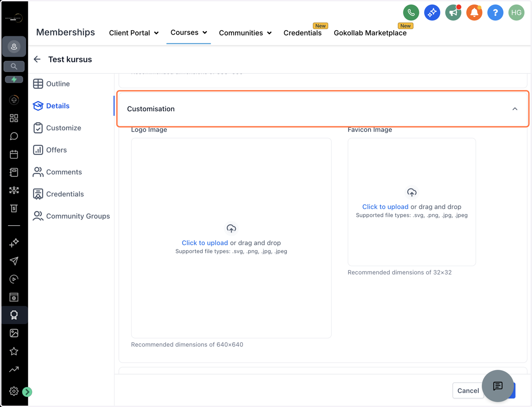The height and width of the screenshot is (407, 532).
Task: Open the opportunities pipeline icon
Action: coord(14,190)
